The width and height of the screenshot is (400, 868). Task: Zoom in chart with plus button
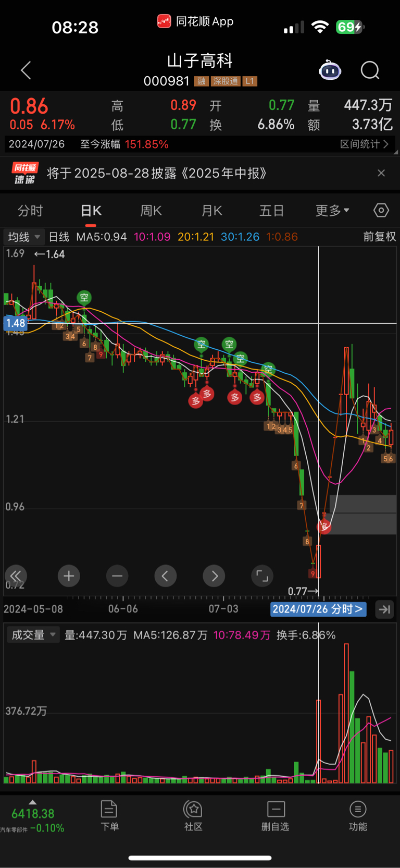pos(69,576)
